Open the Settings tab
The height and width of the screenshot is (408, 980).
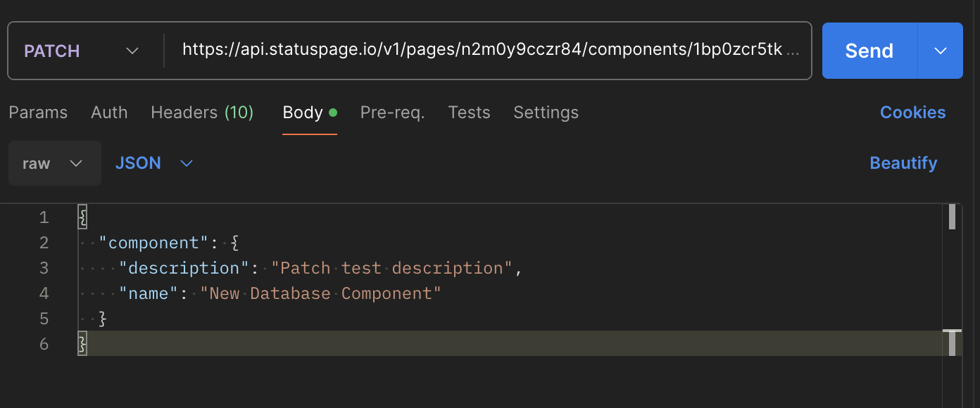(546, 113)
